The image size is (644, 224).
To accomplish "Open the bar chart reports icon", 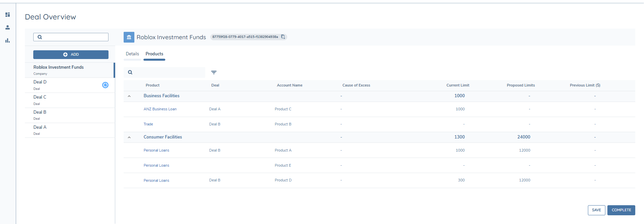I will 7,41.
